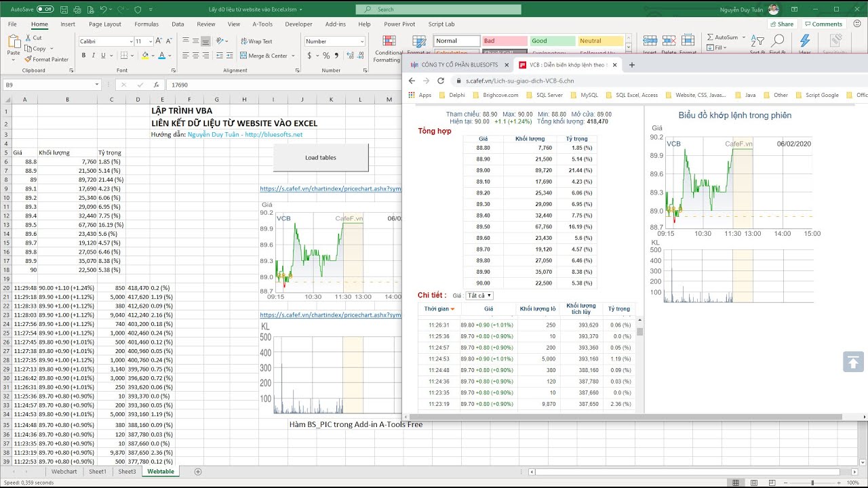Close the CÔNG TY CỔ PHẦN BLUESOFTS browser tab
This screenshot has height=488, width=868.
coord(505,65)
